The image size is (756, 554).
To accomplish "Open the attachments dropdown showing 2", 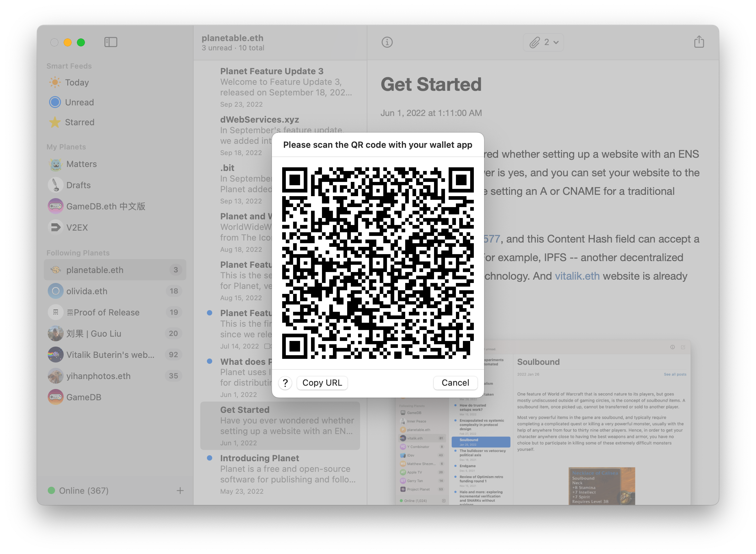I will tap(543, 42).
